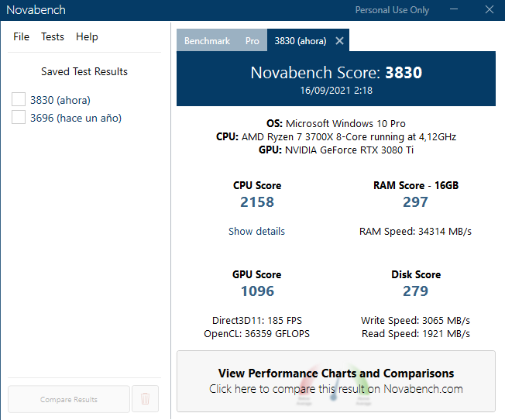This screenshot has width=505, height=420.
Task: Click the RAM Speed: 34314 MB/s text
Action: 415,232
